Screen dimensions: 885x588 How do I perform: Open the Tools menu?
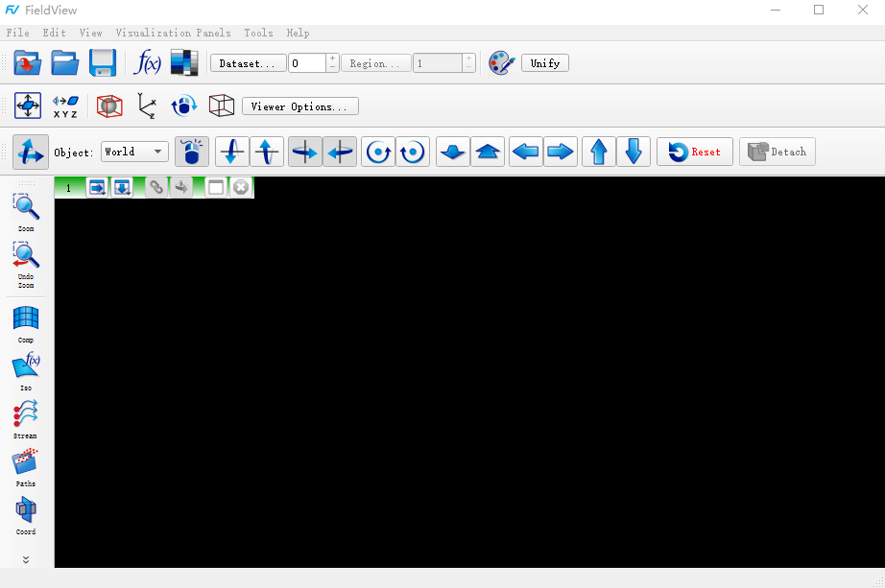[258, 33]
